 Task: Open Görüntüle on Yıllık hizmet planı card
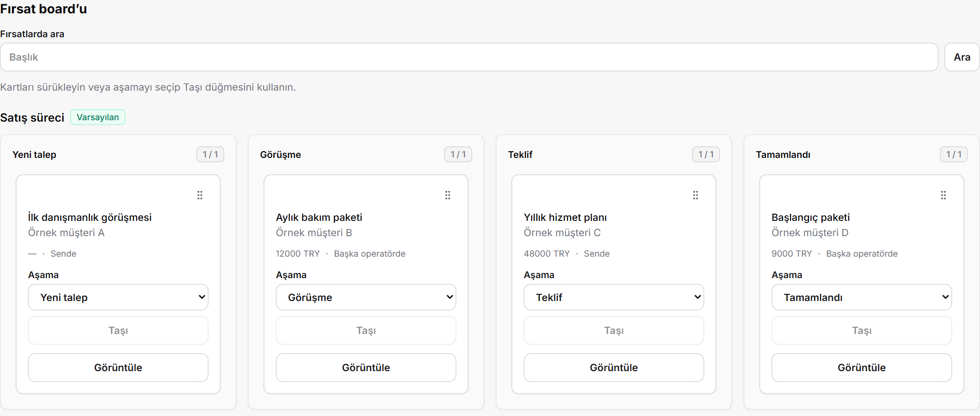tap(614, 367)
